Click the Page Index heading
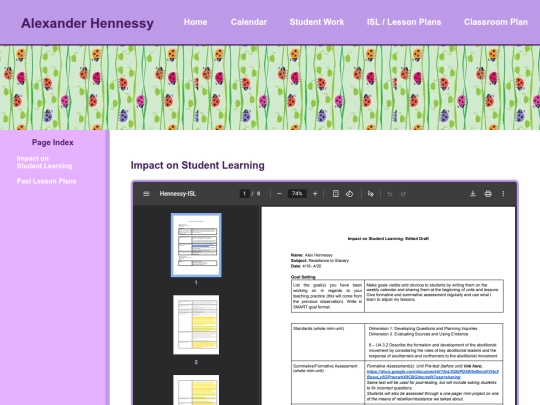This screenshot has width=540, height=405. click(53, 142)
